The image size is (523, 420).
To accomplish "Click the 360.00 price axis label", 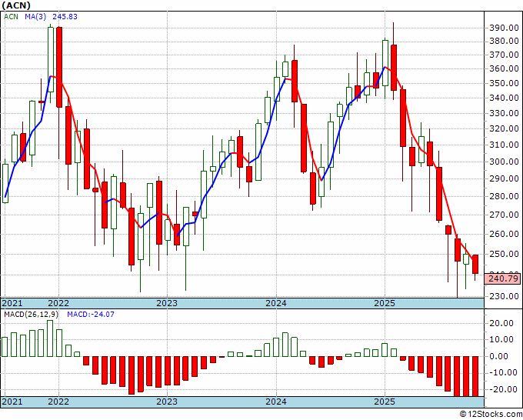I will pyautogui.click(x=504, y=68).
